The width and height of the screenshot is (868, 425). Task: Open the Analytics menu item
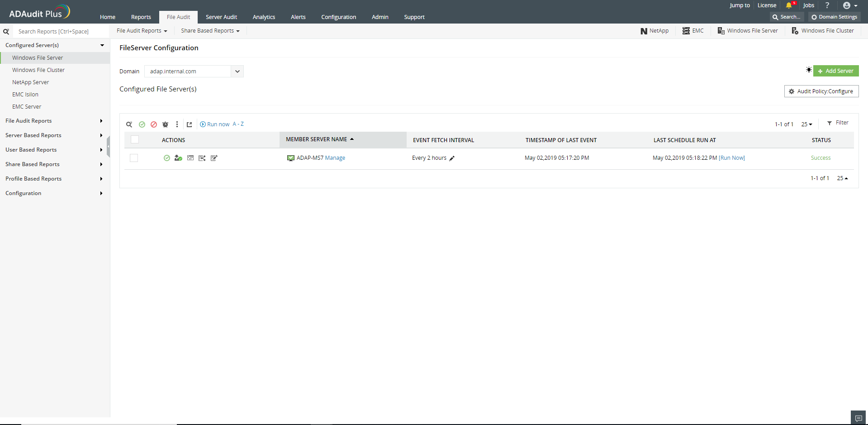coord(263,17)
